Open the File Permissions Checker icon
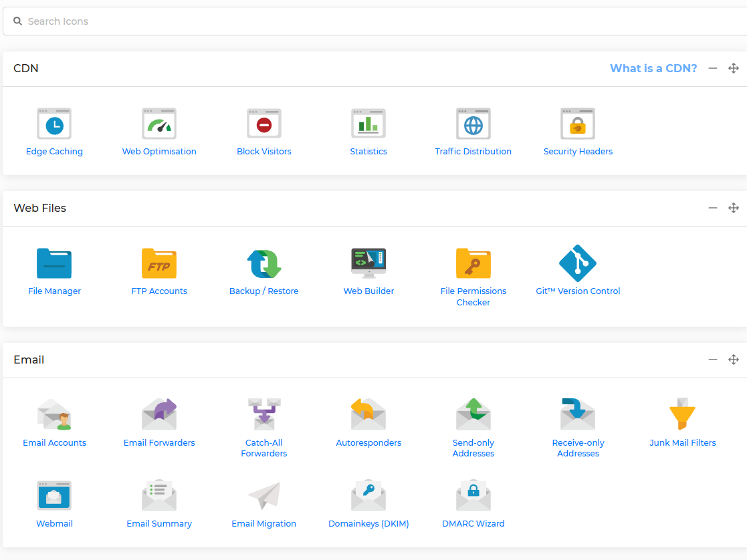Image resolution: width=747 pixels, height=560 pixels. pos(473,263)
